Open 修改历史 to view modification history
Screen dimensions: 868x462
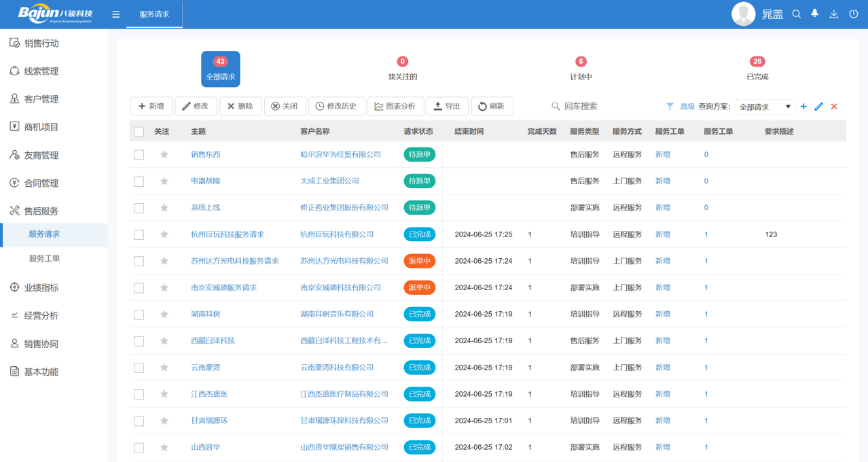(338, 106)
